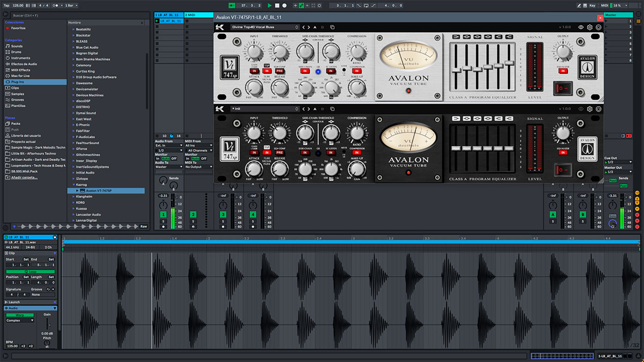Image resolution: width=644 pixels, height=362 pixels.
Task: Toggle upper Avalon TSP IN button
Action: point(268,70)
